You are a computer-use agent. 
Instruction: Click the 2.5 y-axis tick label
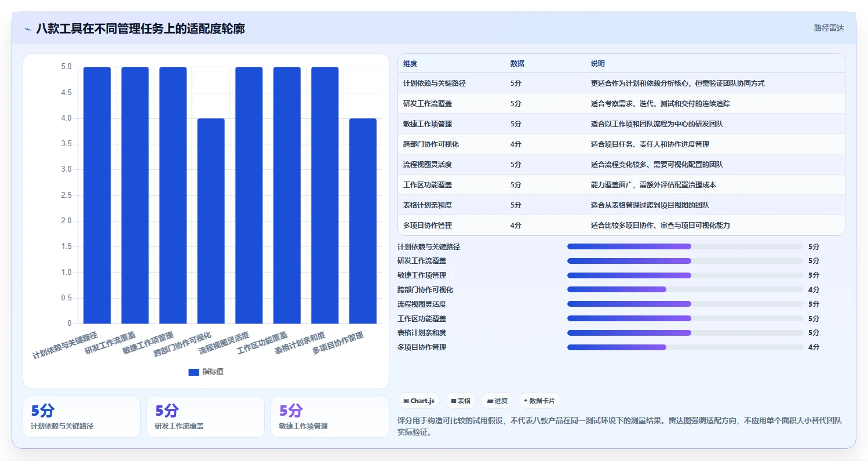(66, 195)
